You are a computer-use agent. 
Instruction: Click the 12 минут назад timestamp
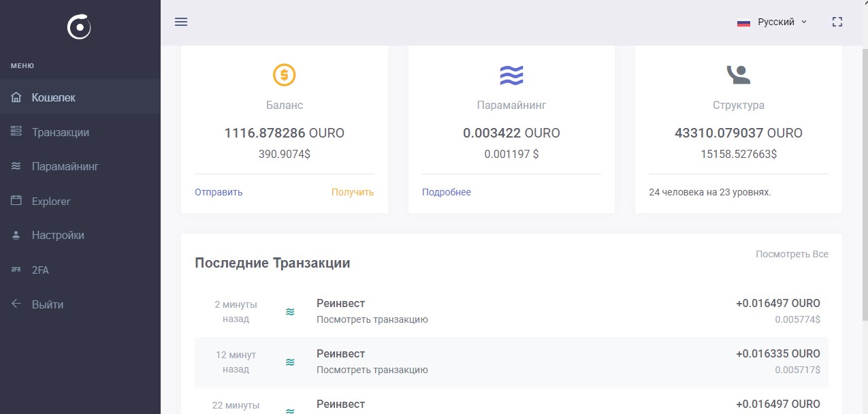(x=236, y=362)
